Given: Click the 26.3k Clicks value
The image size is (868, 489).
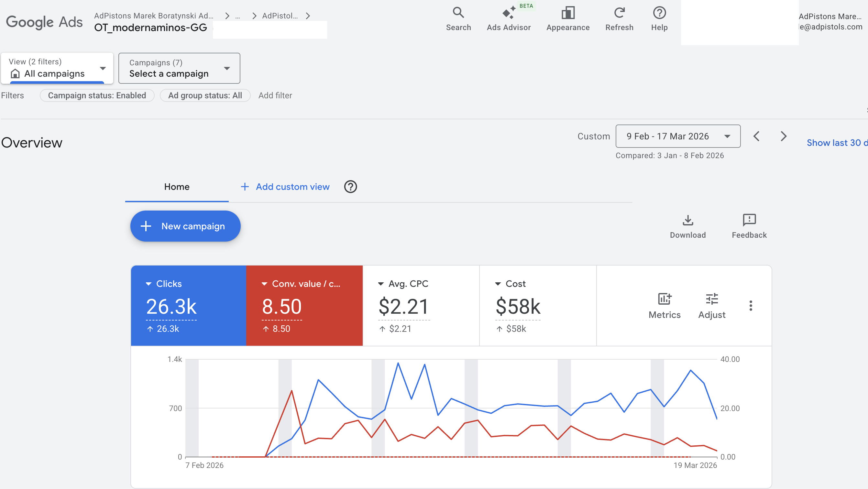Looking at the screenshot, I should [x=171, y=307].
